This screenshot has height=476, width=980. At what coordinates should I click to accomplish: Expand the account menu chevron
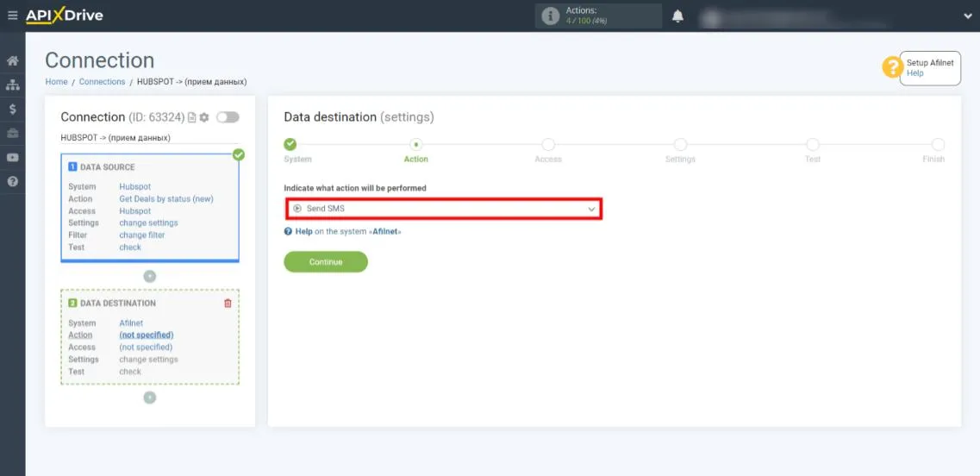[x=967, y=16]
